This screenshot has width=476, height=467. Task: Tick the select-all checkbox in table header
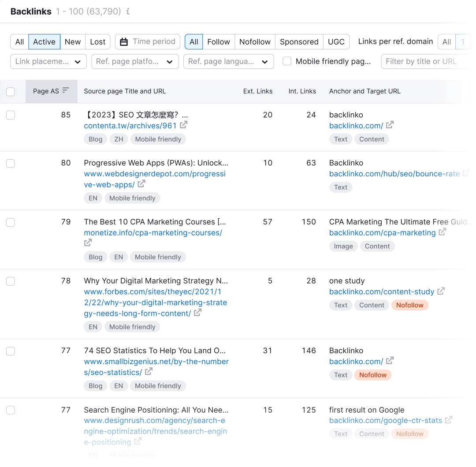tap(11, 92)
